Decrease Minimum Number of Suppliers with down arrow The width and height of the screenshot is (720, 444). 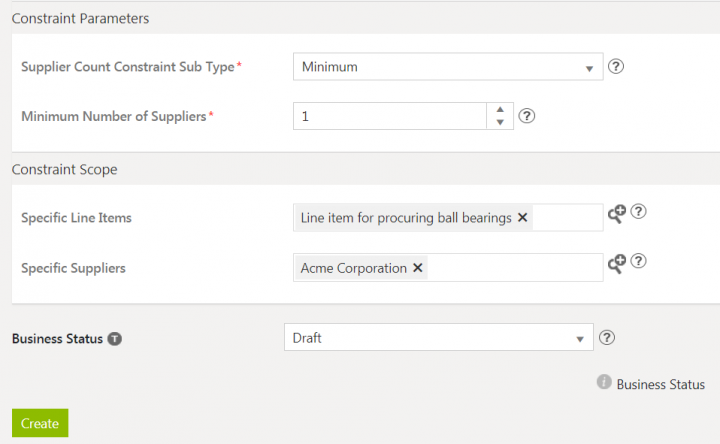coord(499,123)
